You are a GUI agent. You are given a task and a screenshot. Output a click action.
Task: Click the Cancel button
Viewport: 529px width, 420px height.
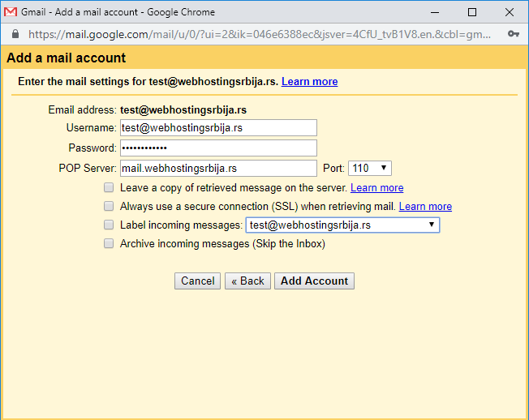point(197,281)
